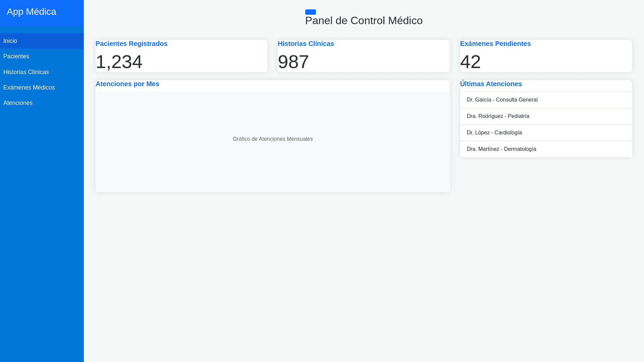
Task: Select Inicio in the sidebar
Action: pos(10,41)
